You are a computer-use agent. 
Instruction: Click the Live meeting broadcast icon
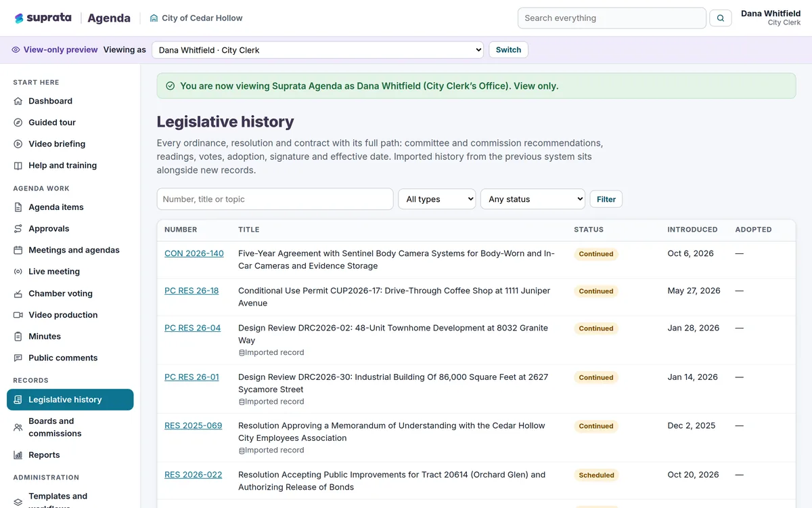coord(18,272)
